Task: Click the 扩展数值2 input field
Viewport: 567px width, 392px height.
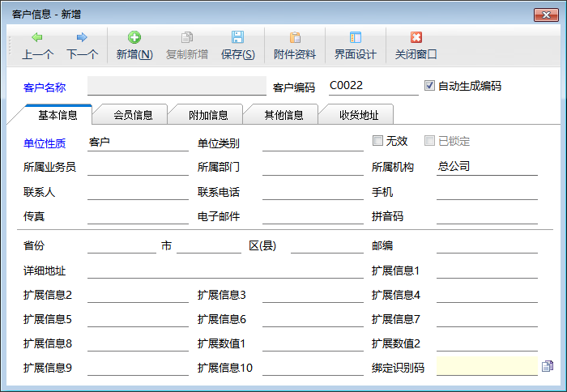Action: click(487, 343)
